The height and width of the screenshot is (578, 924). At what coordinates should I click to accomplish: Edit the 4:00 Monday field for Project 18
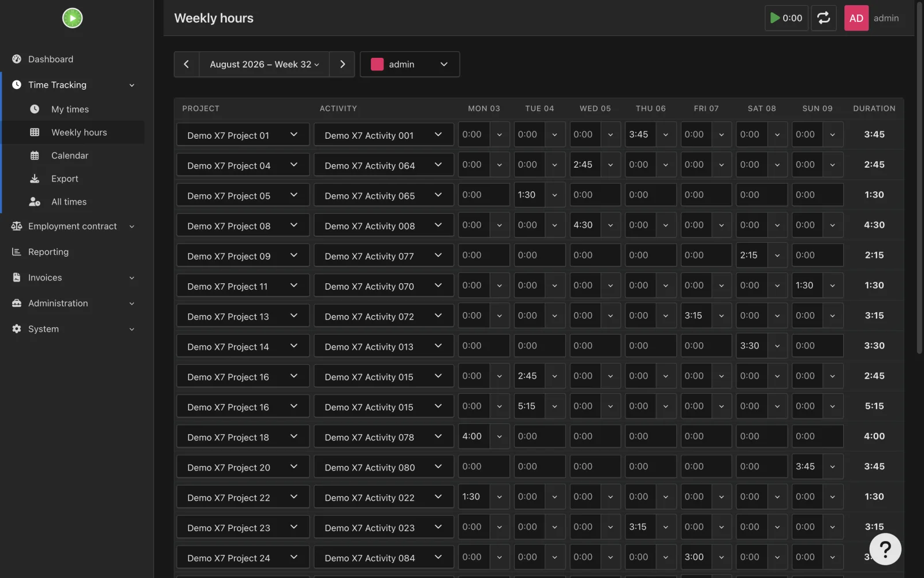click(474, 436)
